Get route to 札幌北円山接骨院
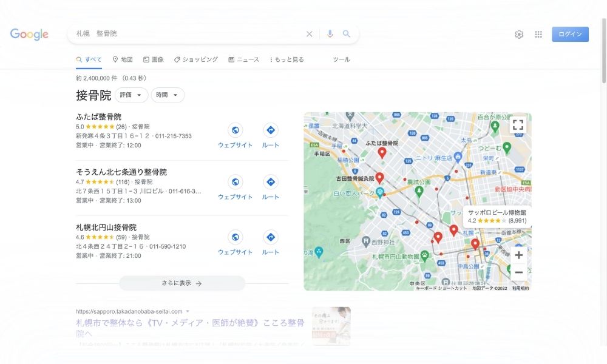This screenshot has height=364, width=607. pos(271,243)
